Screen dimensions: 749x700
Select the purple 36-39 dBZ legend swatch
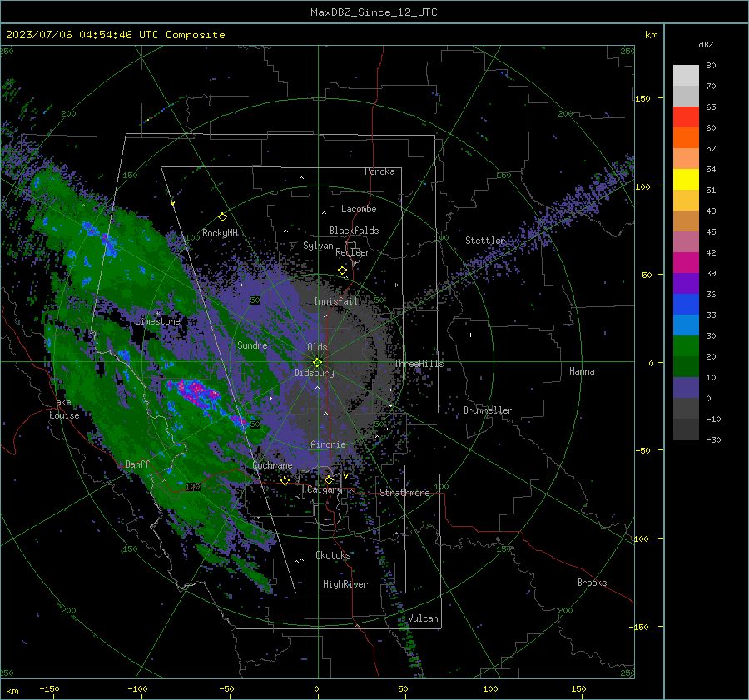click(686, 283)
